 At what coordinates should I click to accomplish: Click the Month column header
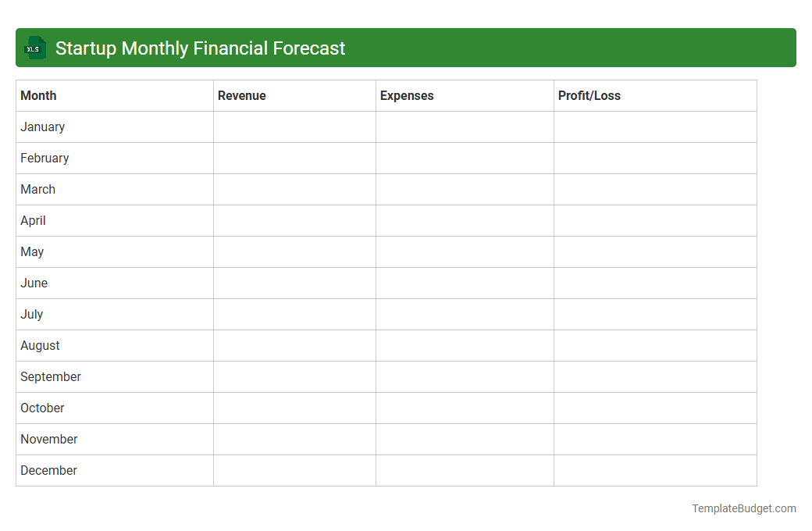tap(38, 95)
